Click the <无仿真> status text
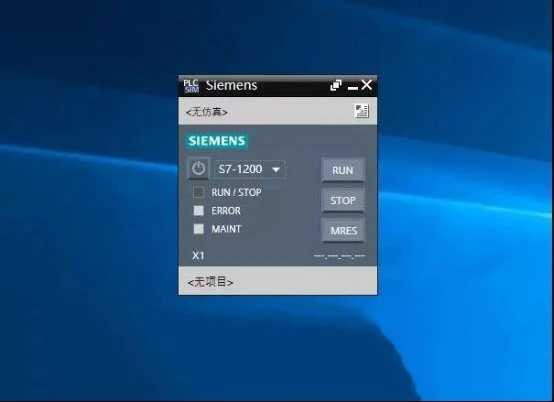 (x=207, y=112)
